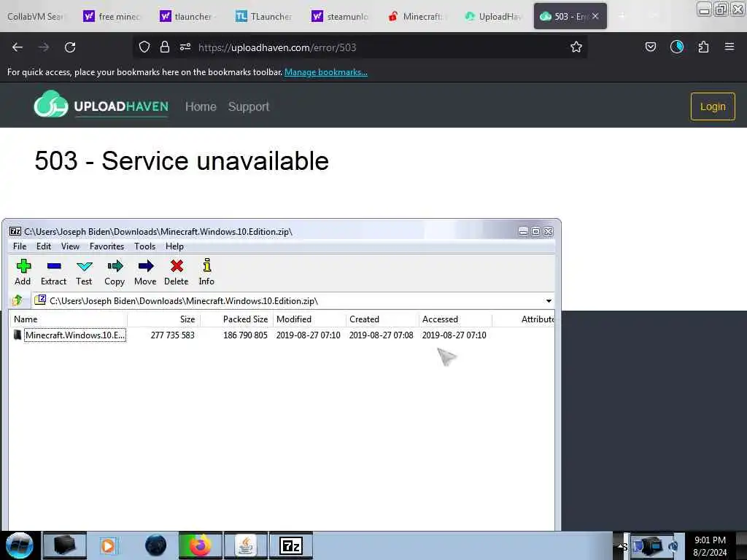Click the Delete button in the 7-Zip toolbar
The image size is (747, 560).
tap(177, 273)
